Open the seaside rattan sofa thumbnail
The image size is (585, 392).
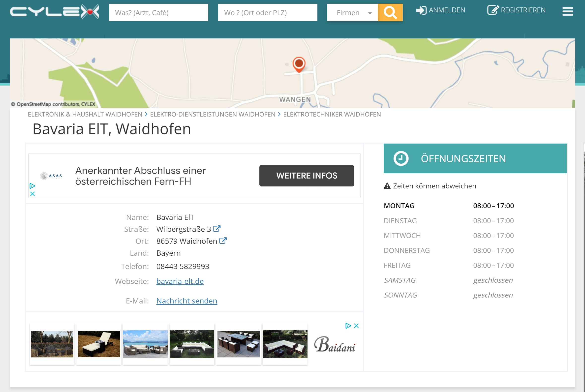point(145,344)
